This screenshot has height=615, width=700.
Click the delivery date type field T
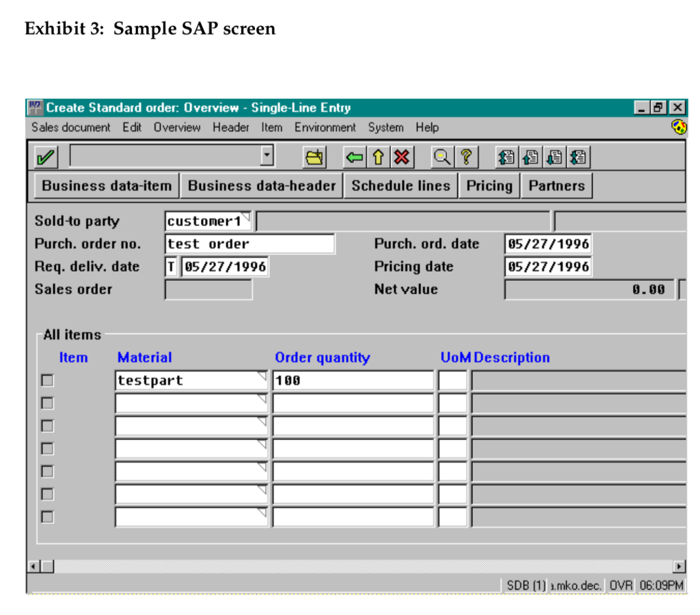tap(171, 266)
